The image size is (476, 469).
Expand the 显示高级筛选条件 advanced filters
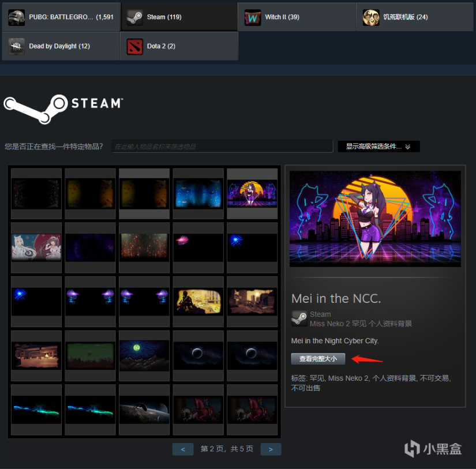pos(378,146)
